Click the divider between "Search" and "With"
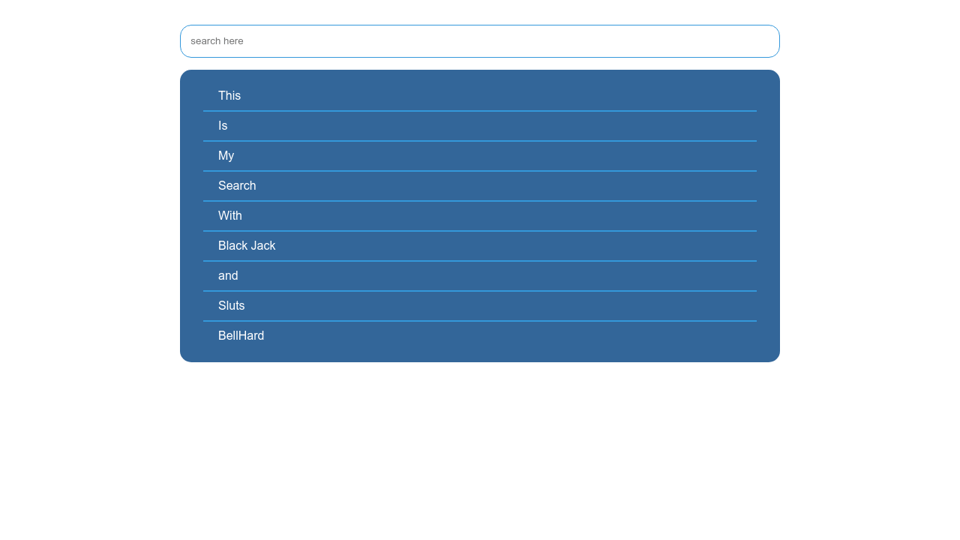This screenshot has height=540, width=960. [479, 201]
